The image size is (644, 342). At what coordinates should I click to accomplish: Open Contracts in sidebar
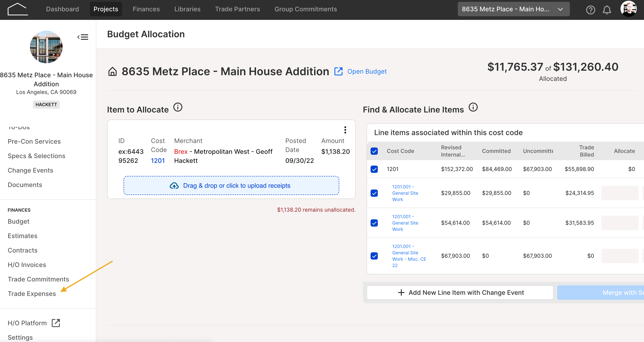(23, 250)
